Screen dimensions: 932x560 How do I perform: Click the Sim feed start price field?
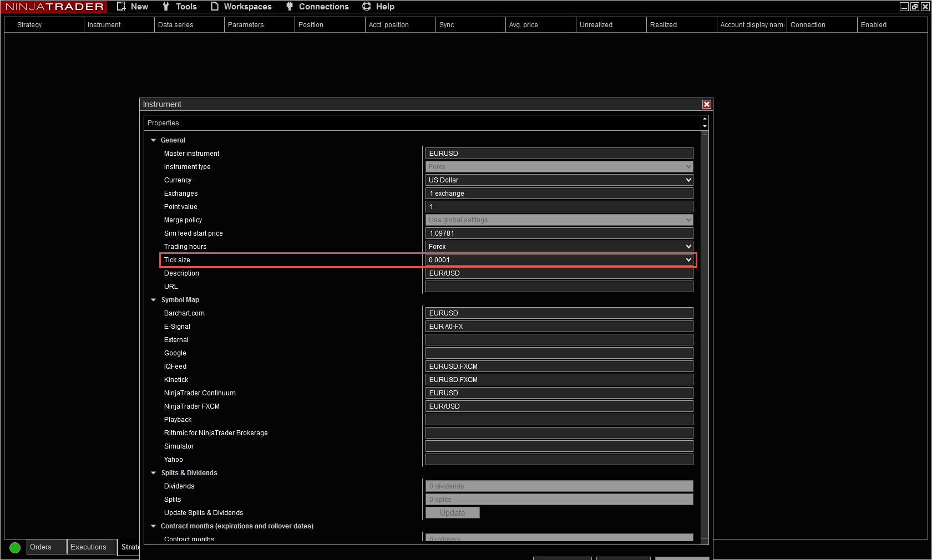pos(559,233)
